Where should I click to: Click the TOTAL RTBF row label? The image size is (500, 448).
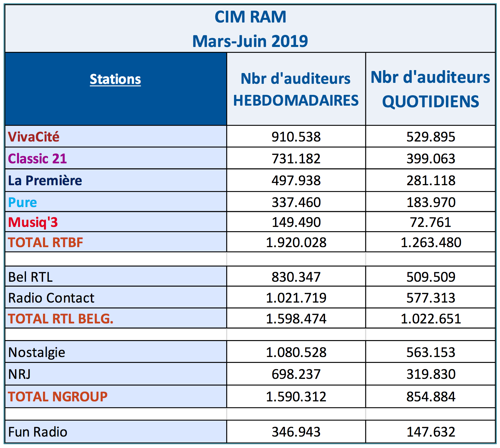point(45,242)
